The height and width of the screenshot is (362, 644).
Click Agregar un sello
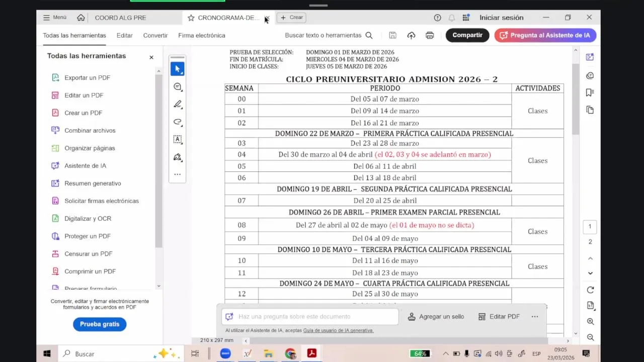pyautogui.click(x=436, y=316)
